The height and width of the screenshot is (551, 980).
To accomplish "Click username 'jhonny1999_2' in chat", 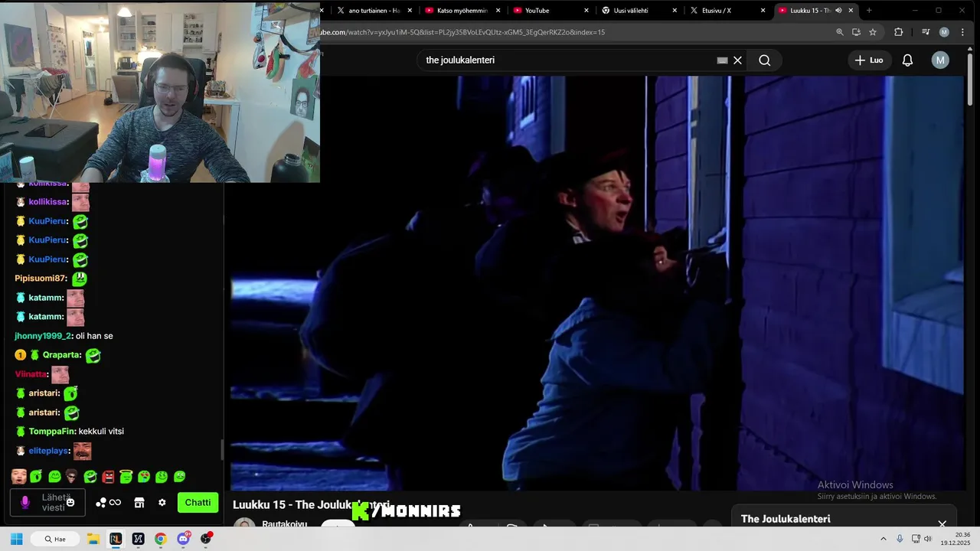I will tap(43, 336).
